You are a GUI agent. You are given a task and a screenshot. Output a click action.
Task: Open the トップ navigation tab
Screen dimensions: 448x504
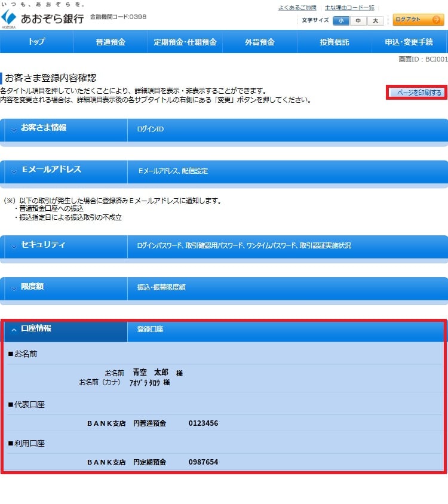pos(36,42)
